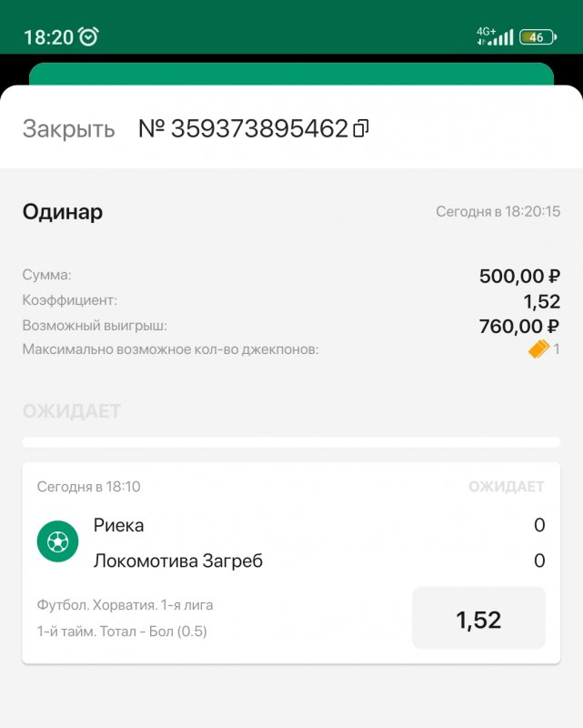Tap the Сегодня в 18:10 event time

coord(89,487)
